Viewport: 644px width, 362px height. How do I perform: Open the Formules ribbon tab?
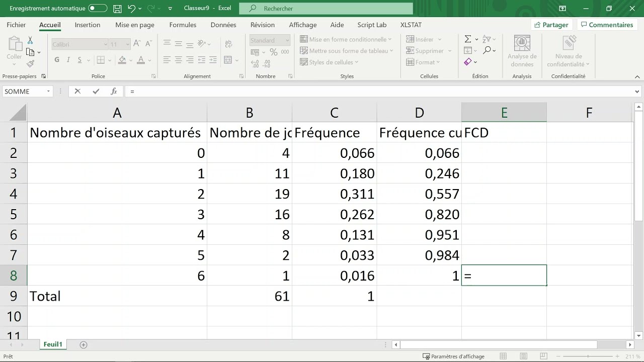tap(183, 25)
